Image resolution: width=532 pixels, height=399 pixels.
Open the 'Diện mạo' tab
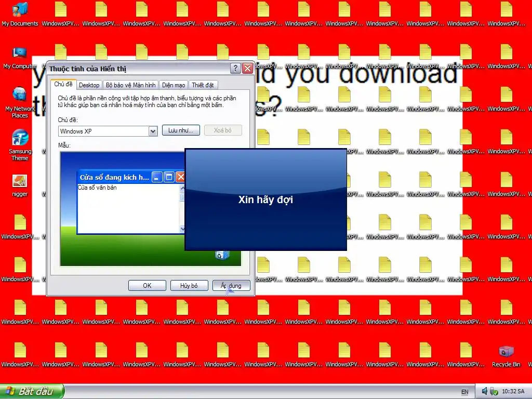174,85
